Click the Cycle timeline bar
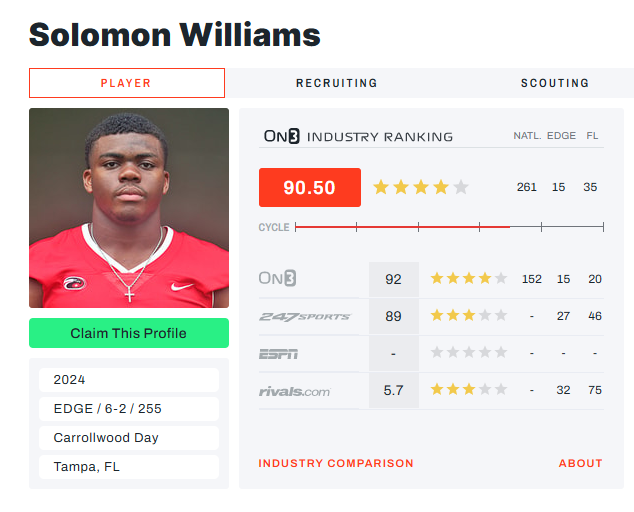The image size is (634, 512). 449,227
